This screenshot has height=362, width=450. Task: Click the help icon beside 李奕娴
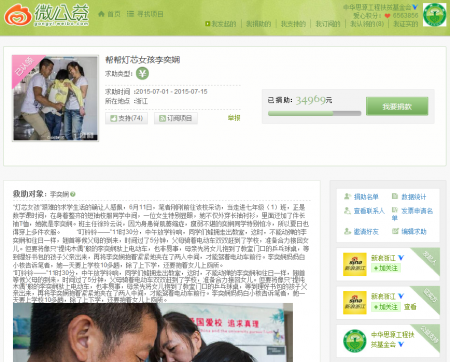point(73,194)
